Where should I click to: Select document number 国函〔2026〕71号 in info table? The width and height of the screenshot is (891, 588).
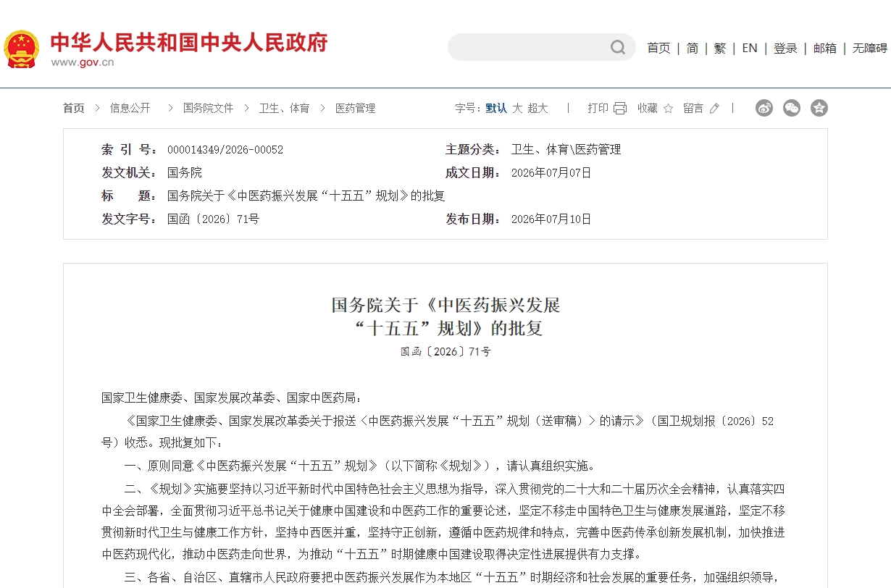coord(213,219)
